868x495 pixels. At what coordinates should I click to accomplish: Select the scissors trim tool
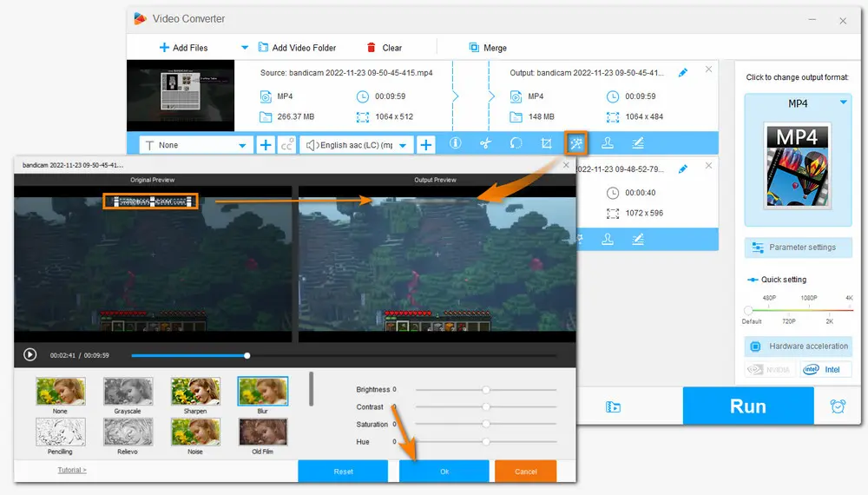[485, 143]
